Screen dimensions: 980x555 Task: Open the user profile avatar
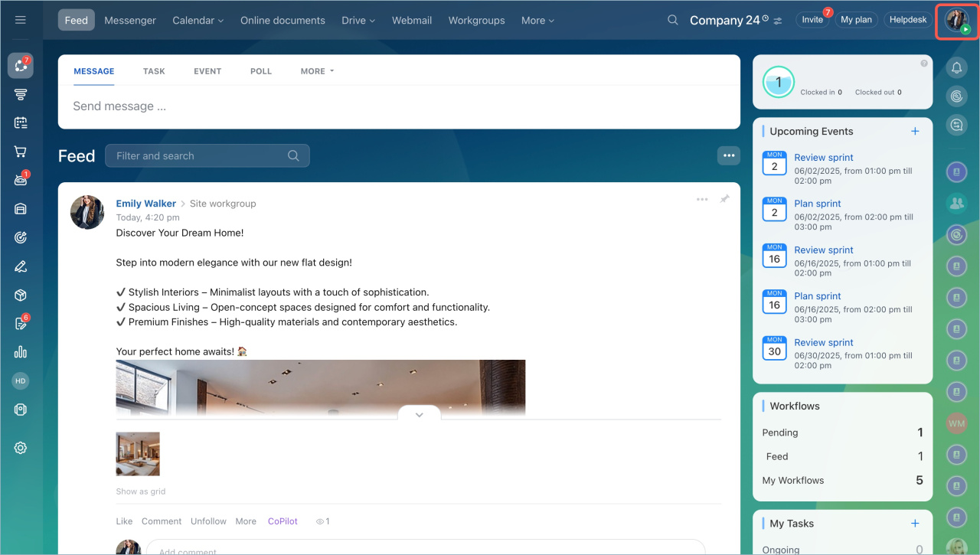click(x=957, y=20)
